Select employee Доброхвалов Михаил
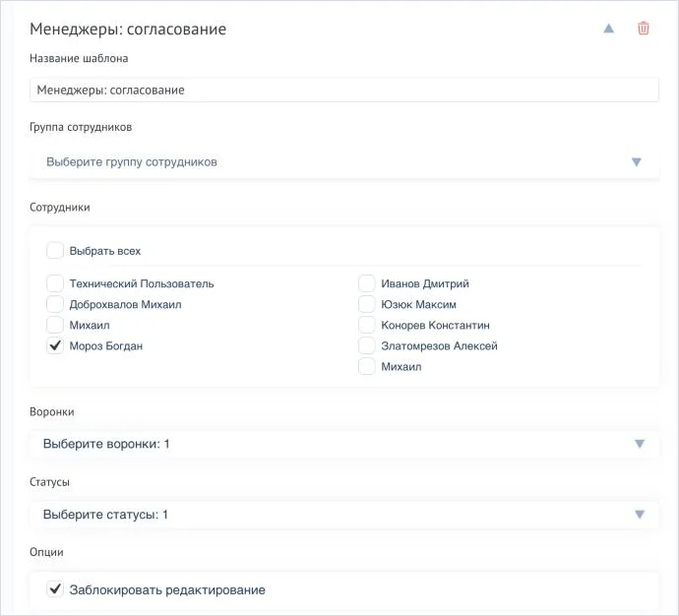The image size is (679, 616). click(x=55, y=304)
